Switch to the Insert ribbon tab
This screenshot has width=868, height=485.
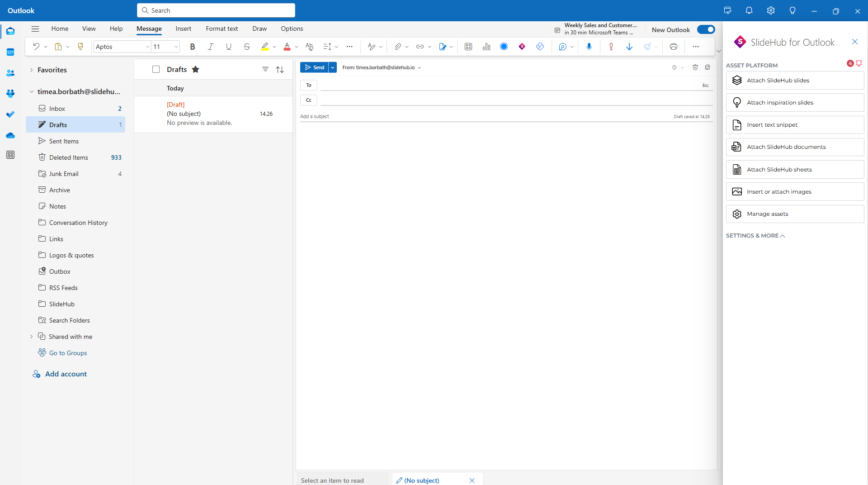tap(183, 29)
